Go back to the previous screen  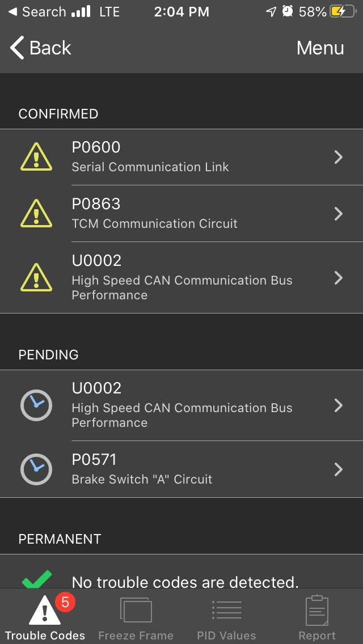41,48
